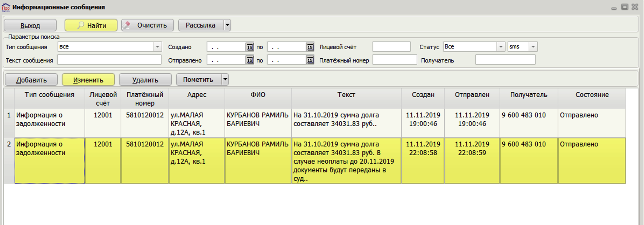Screen dimensions: 644x225
Task: Open calendar for Отправлено end date
Action: click(x=310, y=60)
